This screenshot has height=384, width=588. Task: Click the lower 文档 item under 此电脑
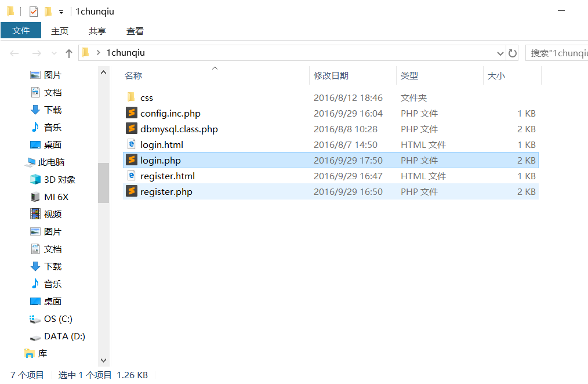pyautogui.click(x=46, y=249)
